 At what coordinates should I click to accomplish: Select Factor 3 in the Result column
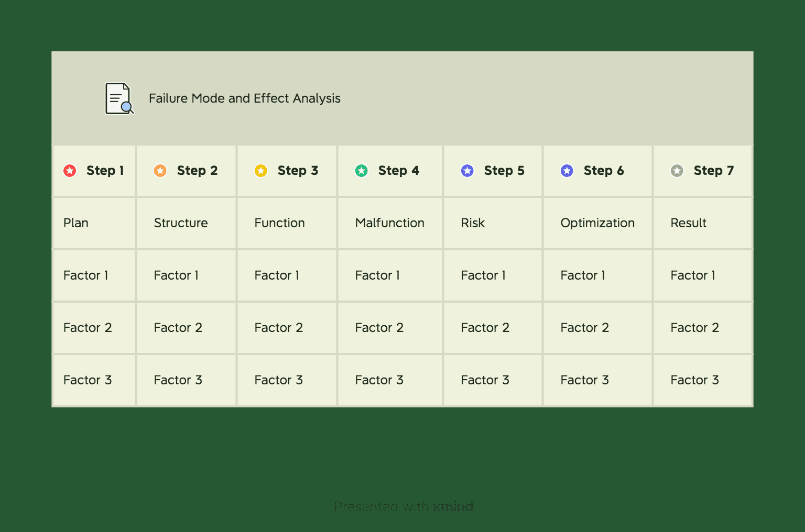point(703,380)
